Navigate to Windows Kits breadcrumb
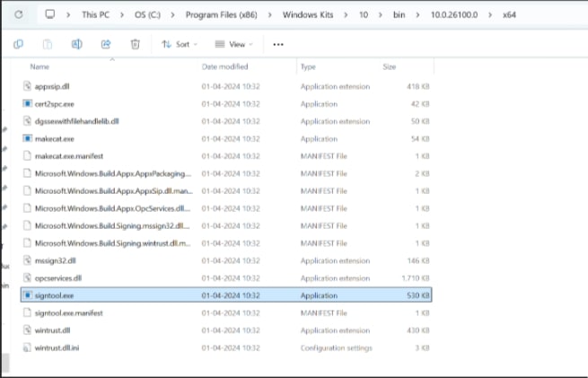This screenshot has height=378, width=588. (308, 15)
